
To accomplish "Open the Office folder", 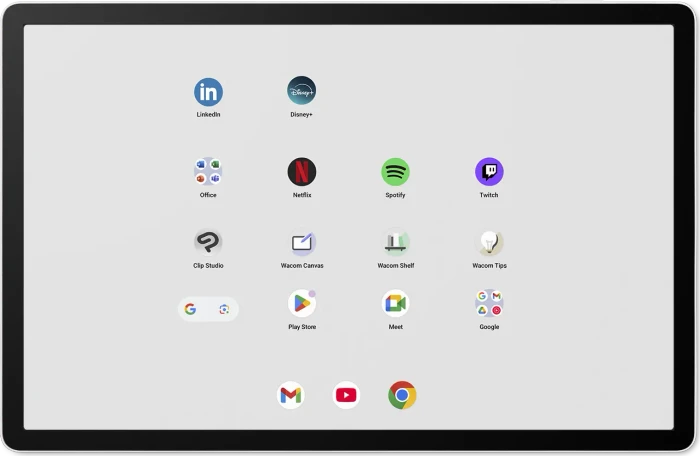I will tap(208, 172).
